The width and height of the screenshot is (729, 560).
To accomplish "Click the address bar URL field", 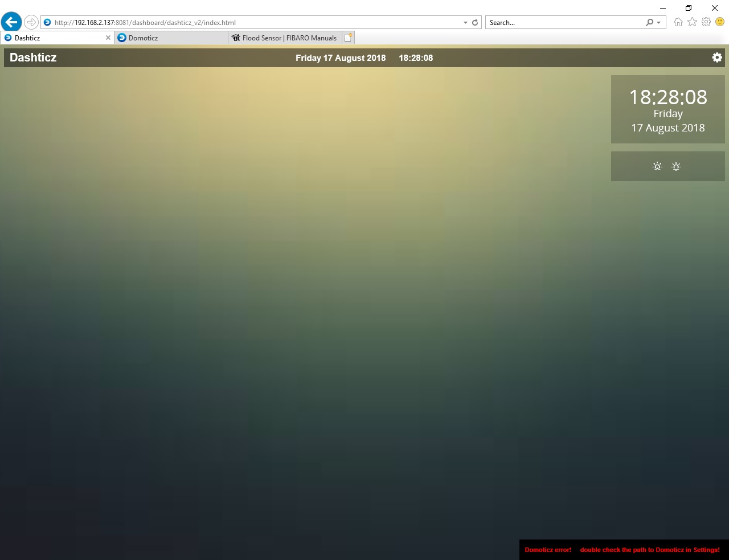I will click(x=256, y=23).
